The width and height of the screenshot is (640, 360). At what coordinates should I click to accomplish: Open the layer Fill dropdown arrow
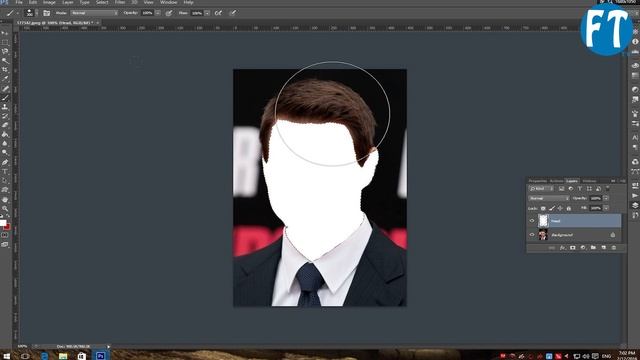(x=606, y=208)
